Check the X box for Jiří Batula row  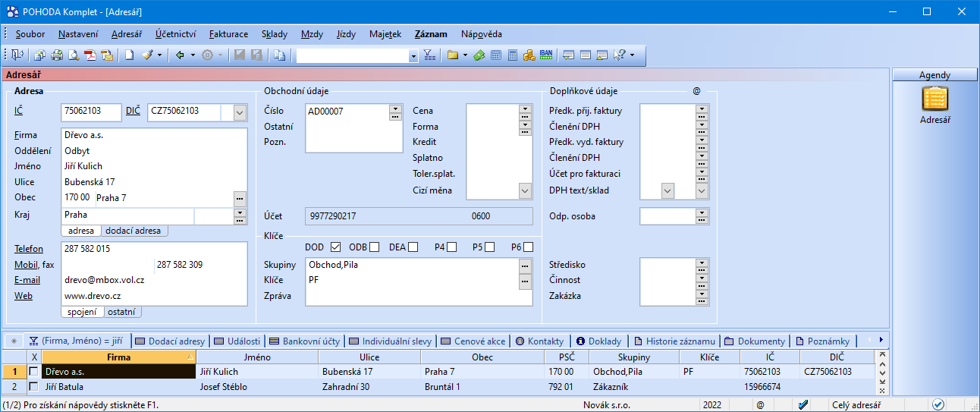pos(33,387)
